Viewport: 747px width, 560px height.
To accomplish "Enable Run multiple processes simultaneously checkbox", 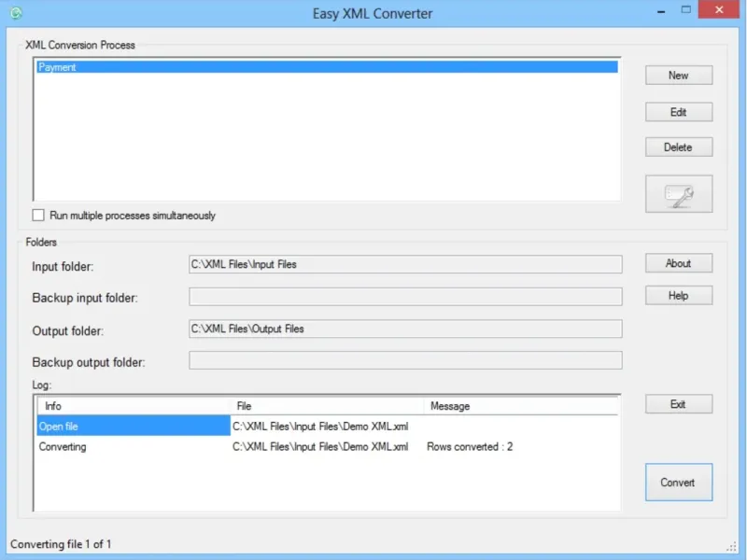I will pyautogui.click(x=38, y=216).
